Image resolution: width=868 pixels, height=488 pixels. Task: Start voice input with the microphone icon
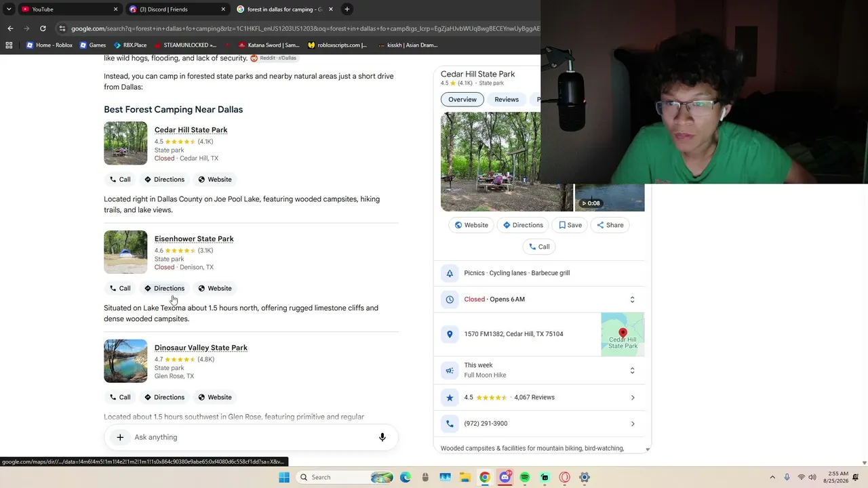tap(382, 437)
